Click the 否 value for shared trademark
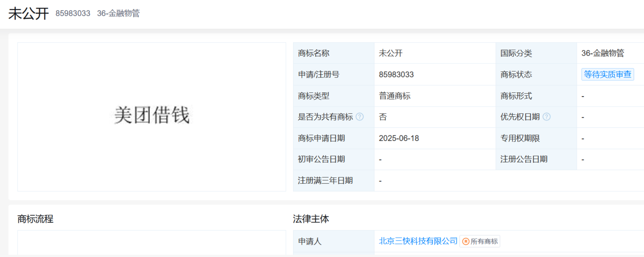The width and height of the screenshot is (644, 257). pyautogui.click(x=382, y=117)
